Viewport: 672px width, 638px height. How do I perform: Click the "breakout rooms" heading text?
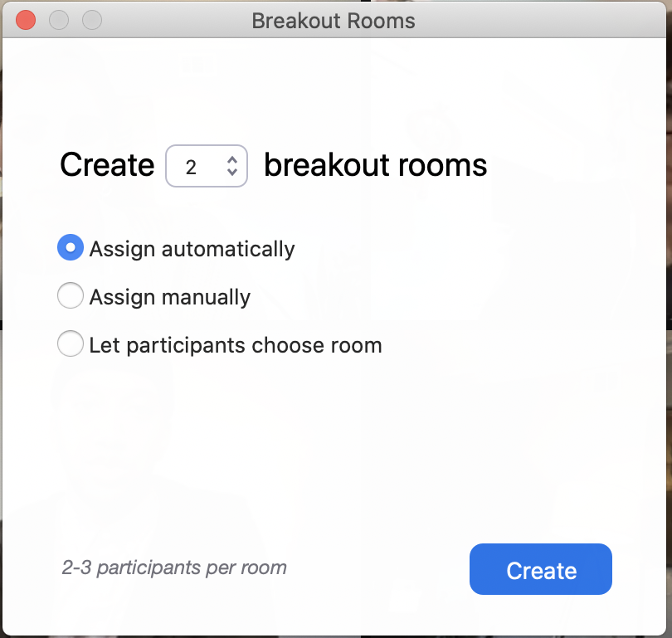375,166
